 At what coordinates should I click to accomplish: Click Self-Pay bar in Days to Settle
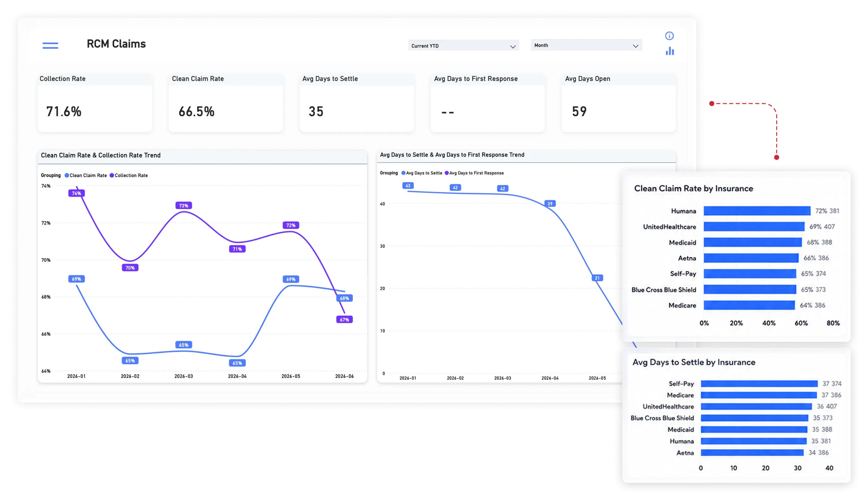[759, 384]
